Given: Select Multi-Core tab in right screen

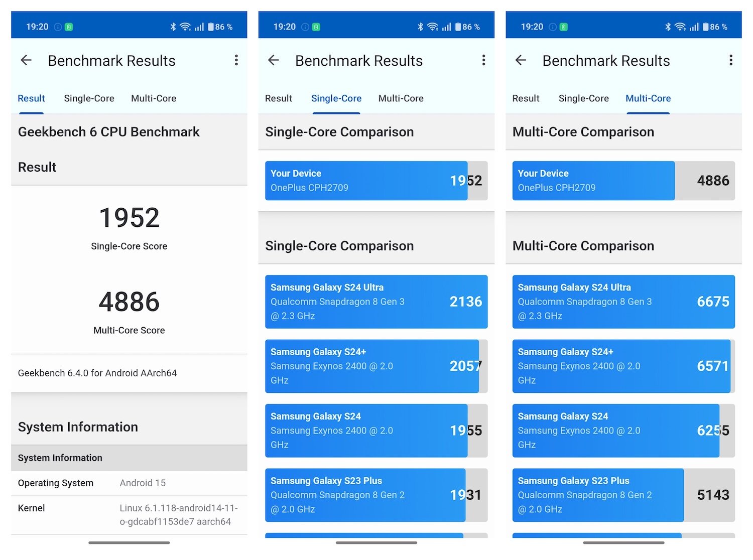Looking at the screenshot, I should [x=648, y=98].
